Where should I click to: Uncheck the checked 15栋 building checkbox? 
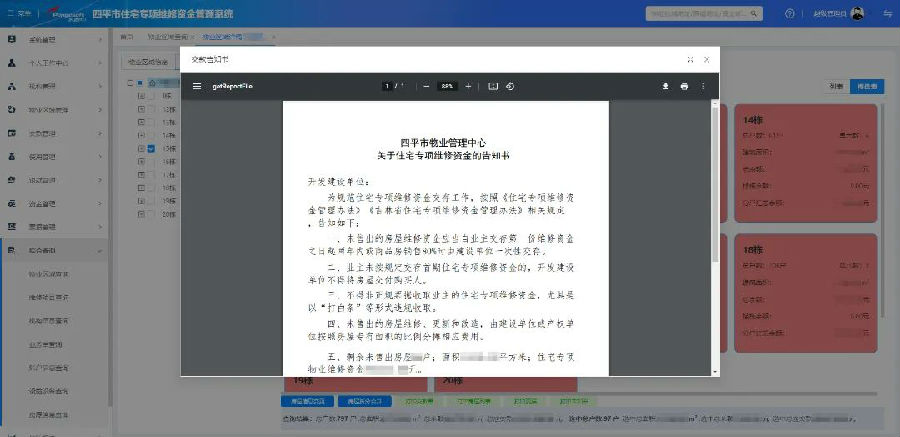click(152, 149)
